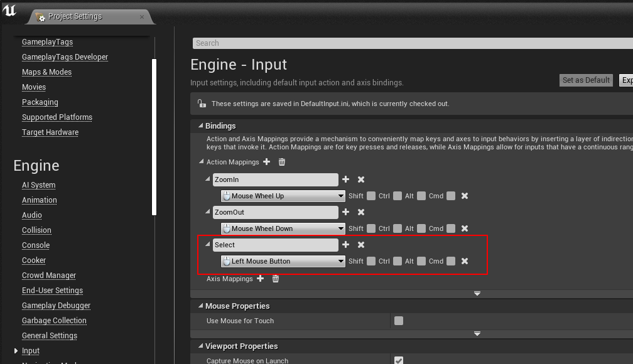The width and height of the screenshot is (633, 364).
Task: Click mouse icon on Left Mouse Button
Action: pos(227,261)
